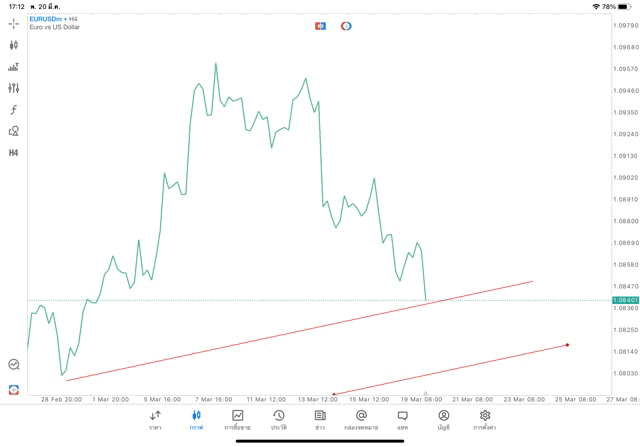Open the Chat (แชท) tab

(x=402, y=419)
